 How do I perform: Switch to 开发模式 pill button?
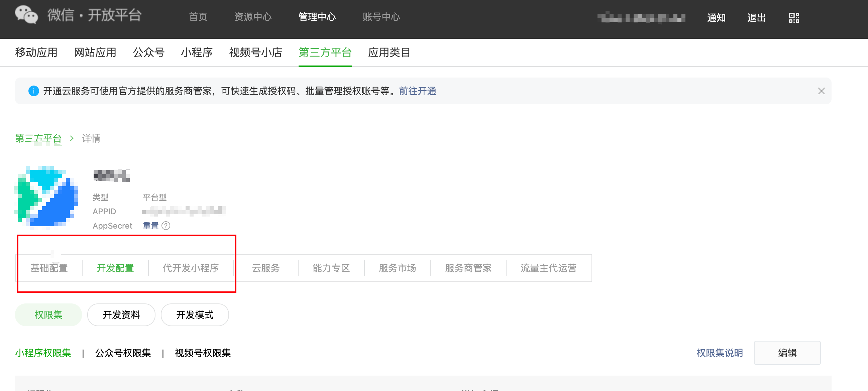pos(195,315)
